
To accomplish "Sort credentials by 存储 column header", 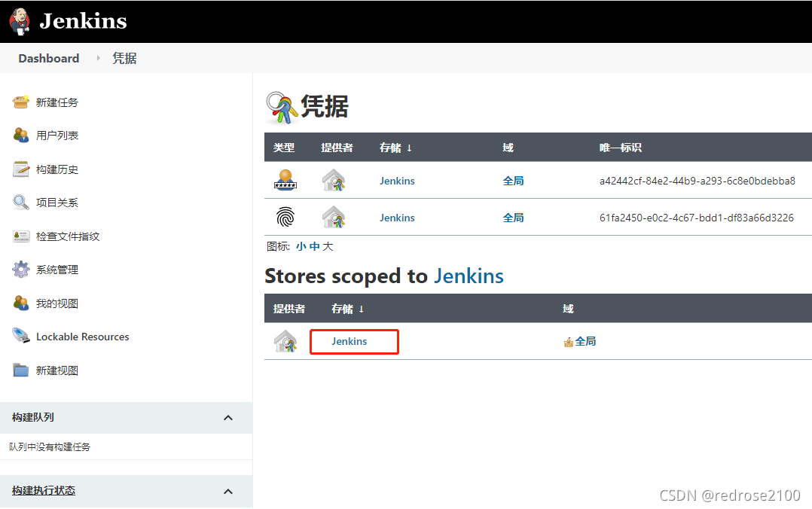I will [395, 148].
